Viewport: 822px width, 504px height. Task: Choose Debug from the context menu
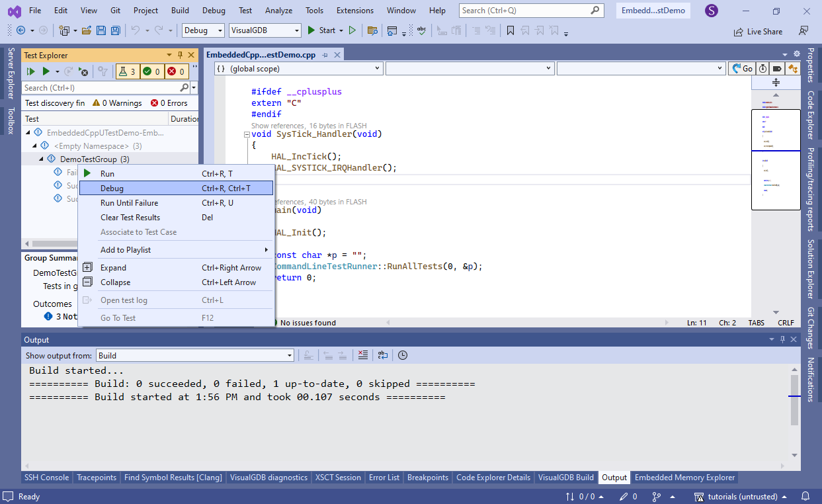click(x=176, y=189)
